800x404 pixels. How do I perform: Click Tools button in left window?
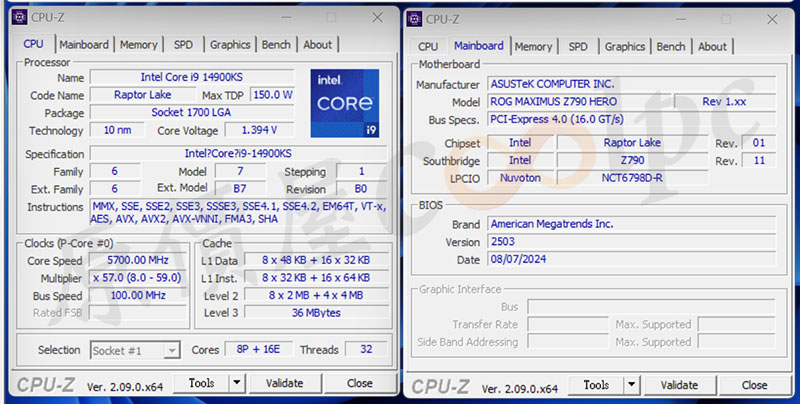pos(202,383)
